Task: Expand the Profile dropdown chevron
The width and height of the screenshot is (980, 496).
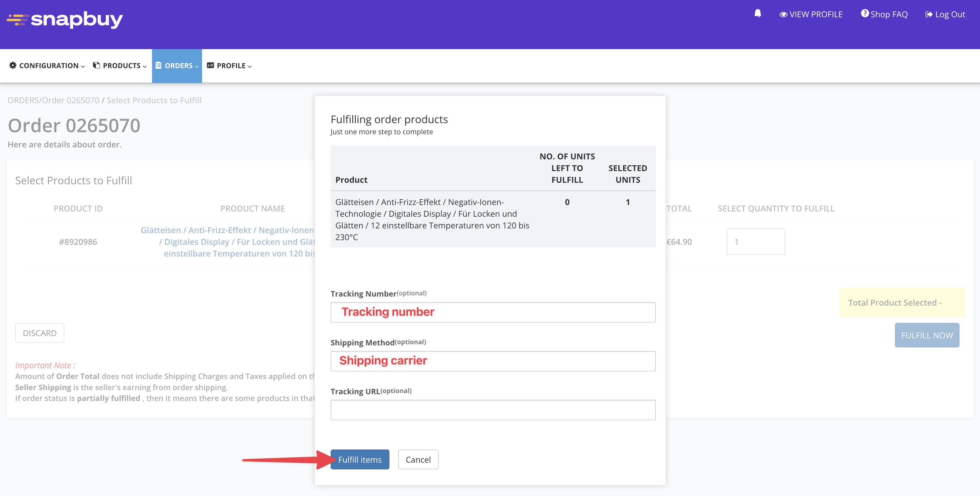Action: (x=250, y=66)
